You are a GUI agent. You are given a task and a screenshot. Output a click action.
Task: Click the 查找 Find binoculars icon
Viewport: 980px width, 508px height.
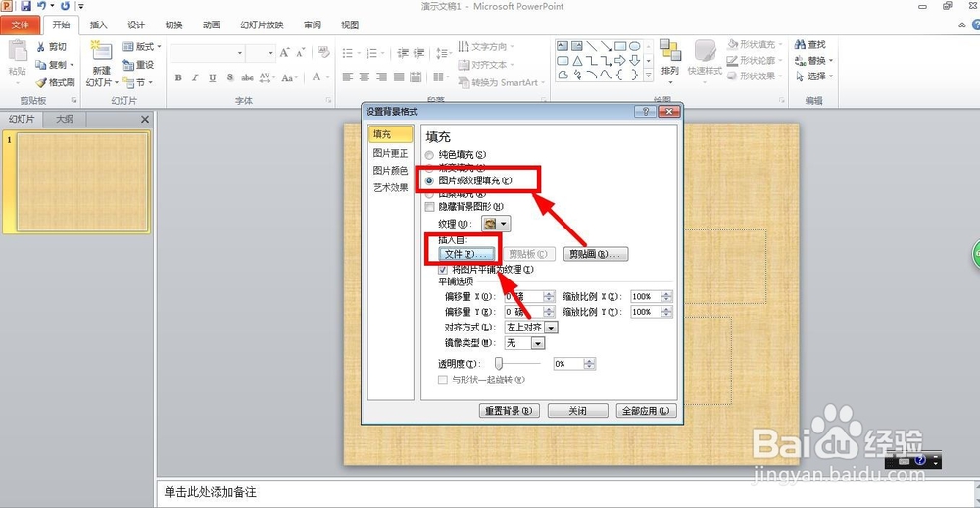click(x=800, y=45)
